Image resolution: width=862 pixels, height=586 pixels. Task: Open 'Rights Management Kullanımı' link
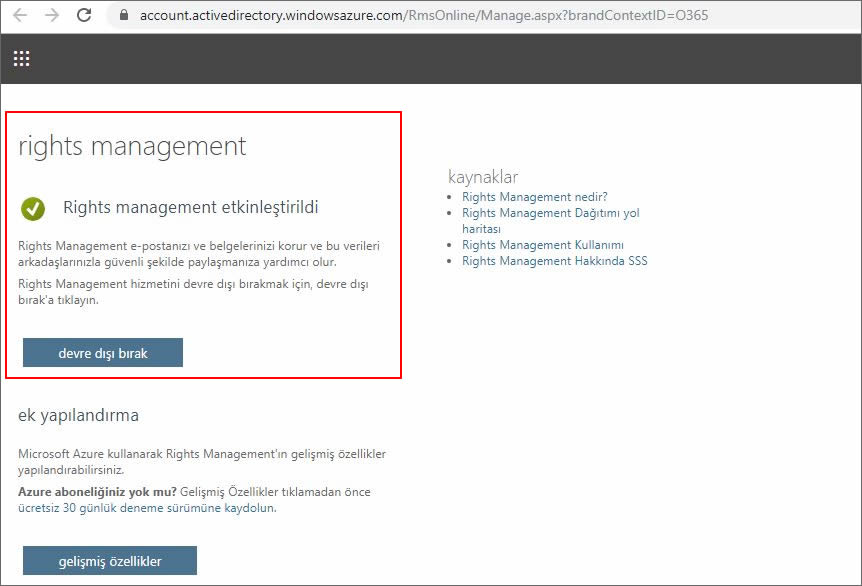(543, 245)
